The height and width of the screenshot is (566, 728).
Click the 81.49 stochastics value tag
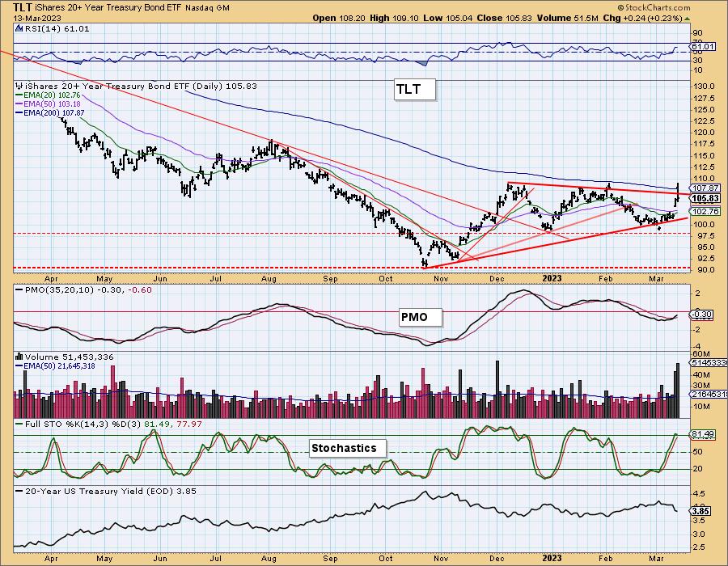pyautogui.click(x=703, y=434)
